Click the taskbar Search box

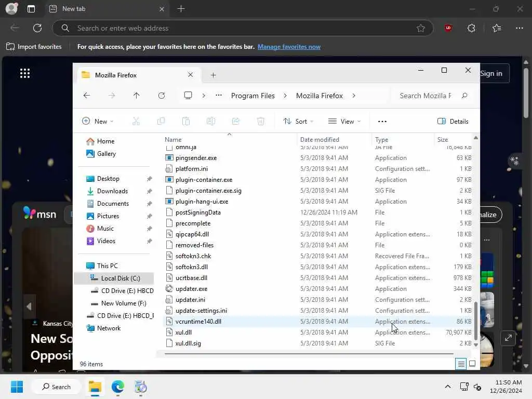[56, 387]
